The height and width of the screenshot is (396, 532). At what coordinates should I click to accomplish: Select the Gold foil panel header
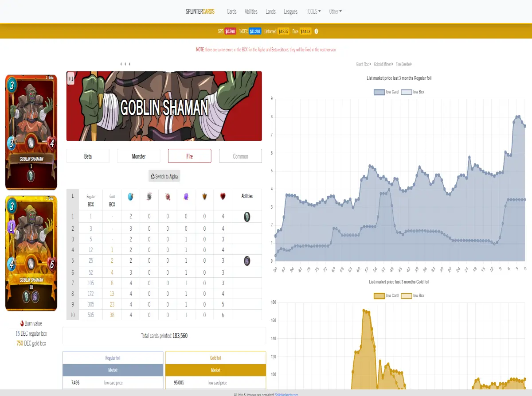pos(215,358)
